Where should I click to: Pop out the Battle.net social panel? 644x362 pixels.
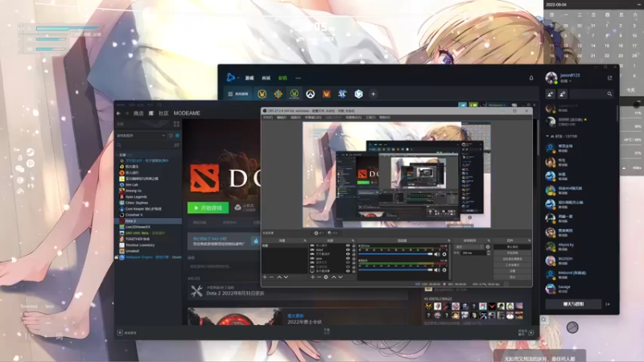pyautogui.click(x=609, y=78)
